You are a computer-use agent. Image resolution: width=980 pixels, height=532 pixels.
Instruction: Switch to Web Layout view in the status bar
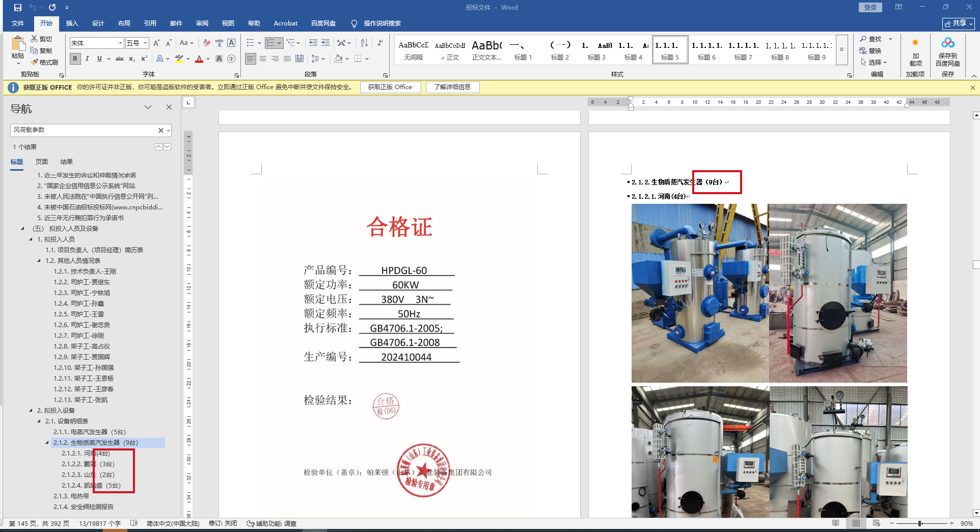(876, 523)
